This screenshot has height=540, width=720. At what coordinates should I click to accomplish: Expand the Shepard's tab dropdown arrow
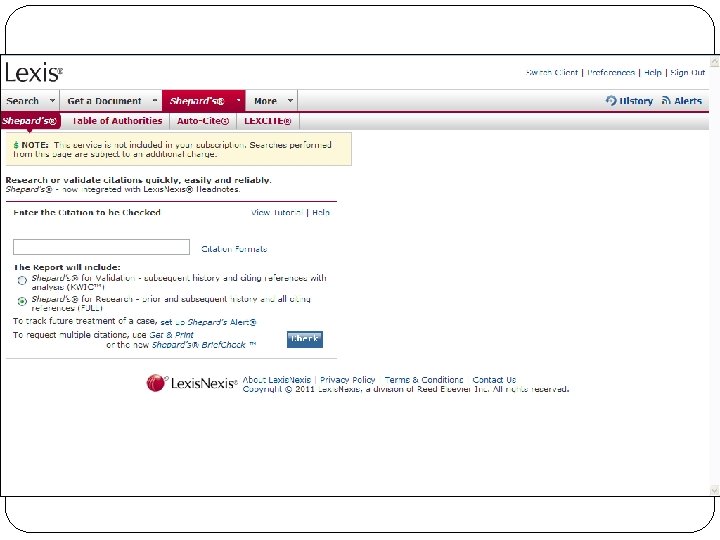click(238, 100)
